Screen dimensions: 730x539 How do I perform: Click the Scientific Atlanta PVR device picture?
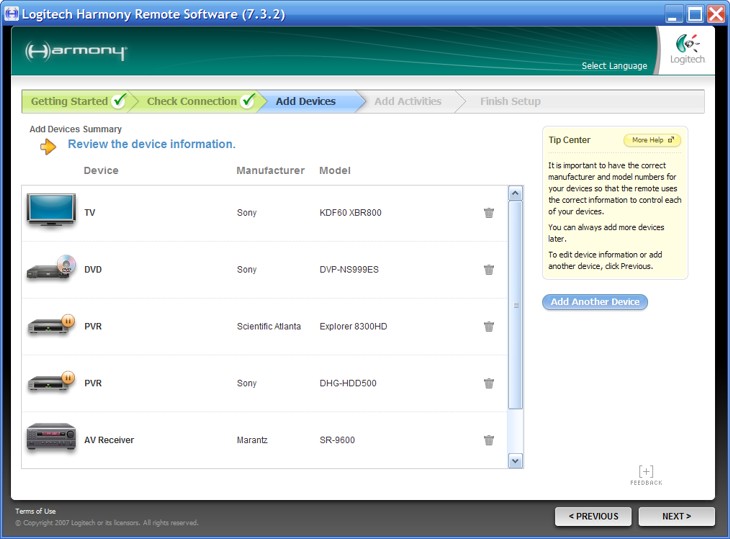pyautogui.click(x=51, y=324)
